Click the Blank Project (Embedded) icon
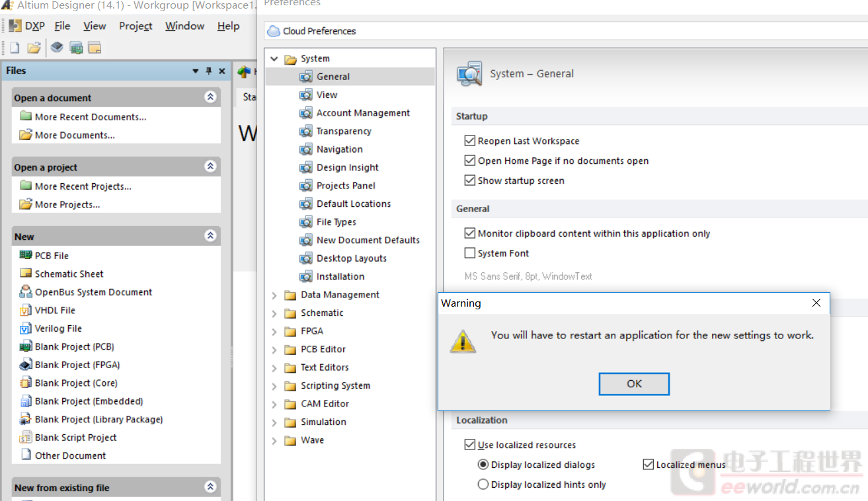Viewport: 868px width, 501px height. pyautogui.click(x=26, y=401)
